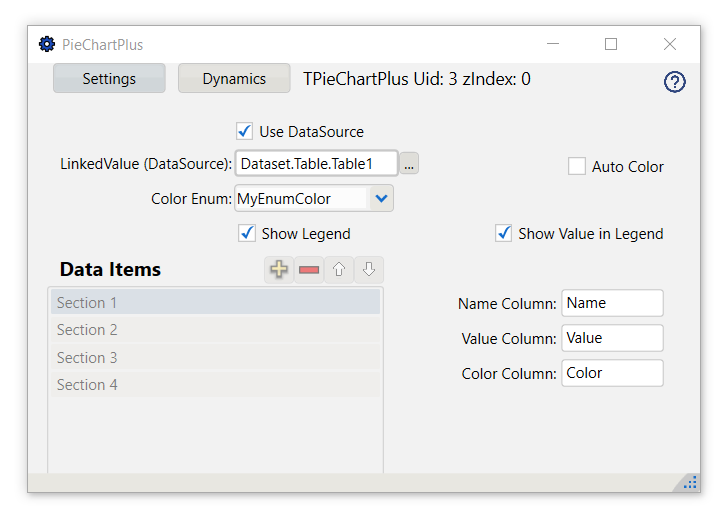The width and height of the screenshot is (726, 521).
Task: Toggle the Show Legend checkbox
Action: pyautogui.click(x=247, y=233)
